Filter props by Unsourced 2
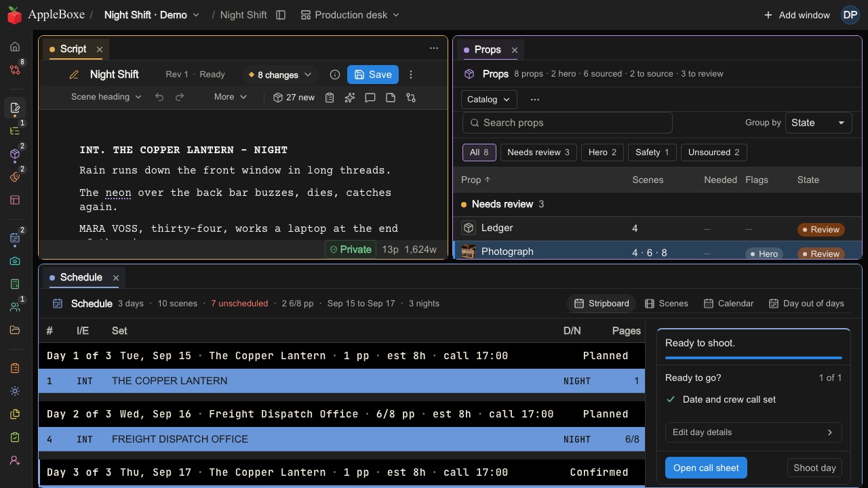The image size is (868, 488). (x=713, y=152)
